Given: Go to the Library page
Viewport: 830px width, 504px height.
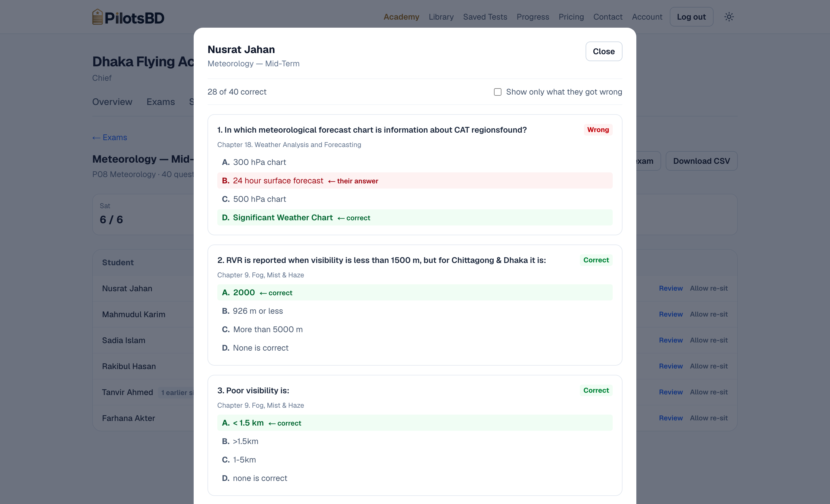Looking at the screenshot, I should pos(441,17).
